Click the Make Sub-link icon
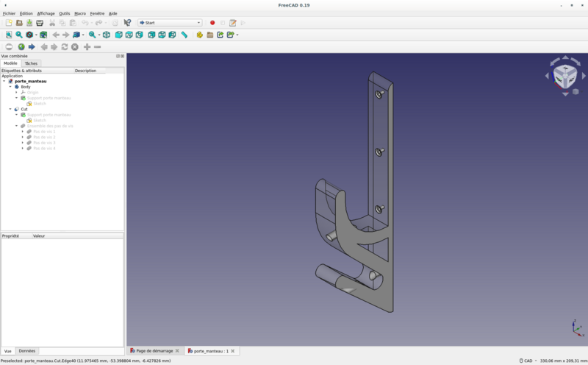Viewport: 588px width, 365px height. point(230,35)
